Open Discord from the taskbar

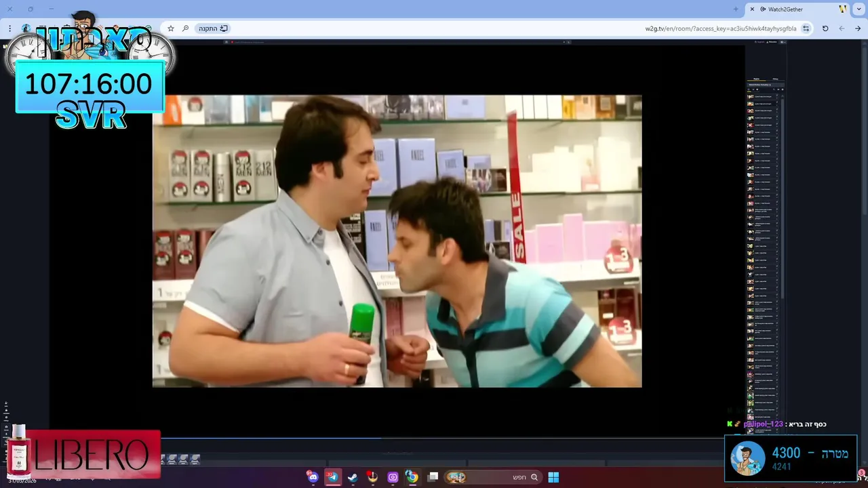coord(313,477)
